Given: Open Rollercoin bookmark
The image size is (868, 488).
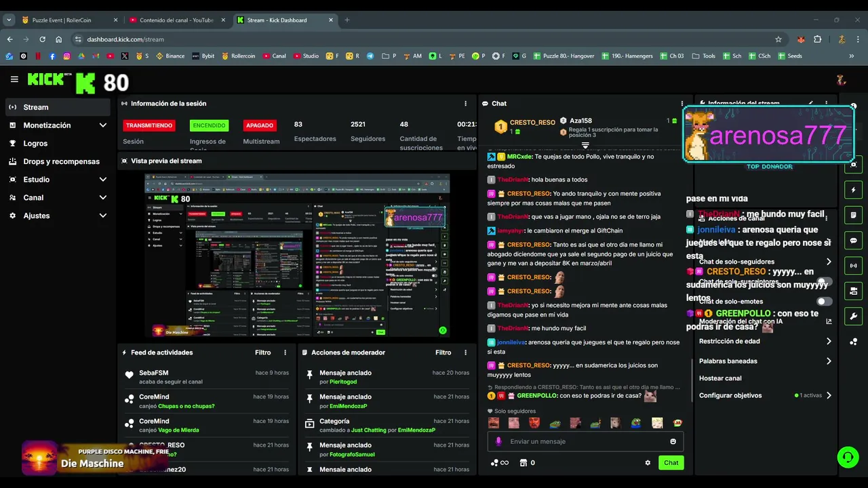Looking at the screenshot, I should pyautogui.click(x=238, y=56).
